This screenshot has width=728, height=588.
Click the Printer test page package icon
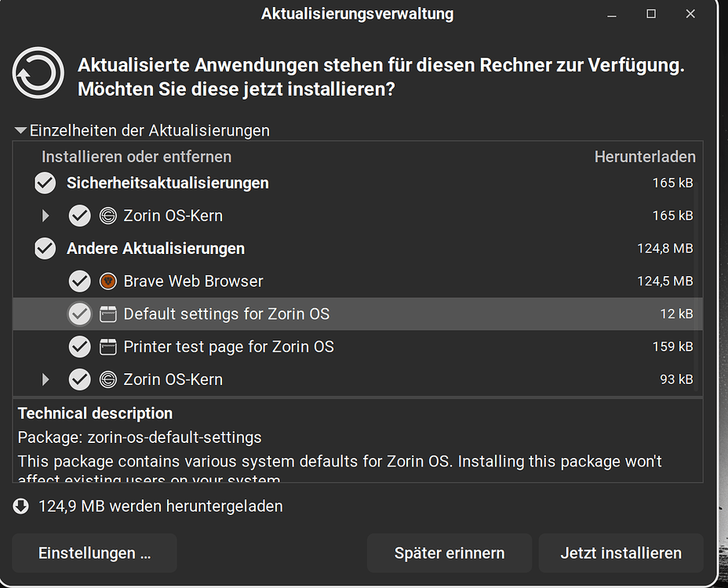coord(107,347)
